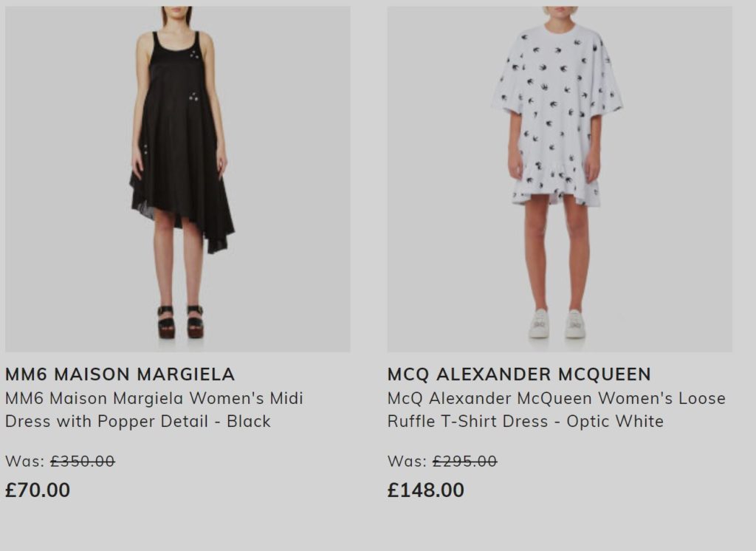
Task: Click the MCQ ALEXANDER MCQUEEN brand heading
Action: click(519, 374)
